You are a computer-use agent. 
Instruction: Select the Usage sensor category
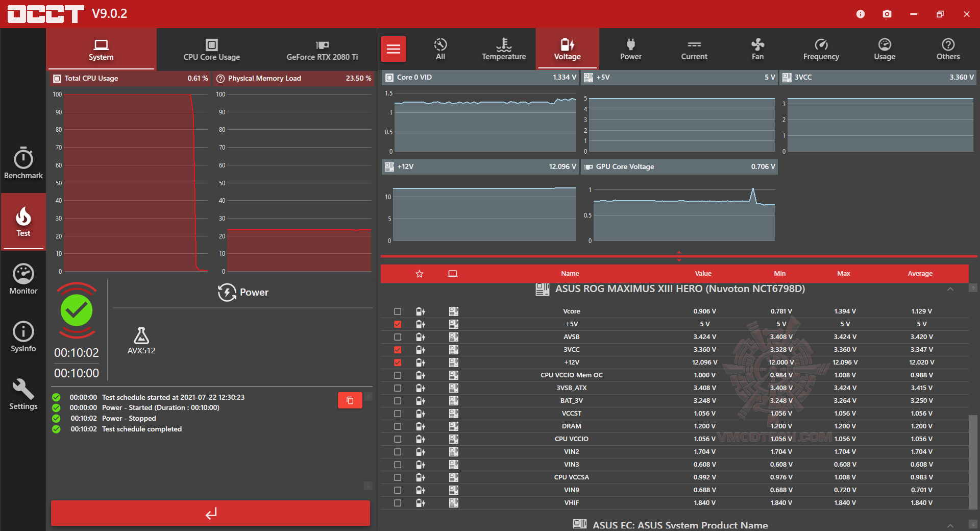[885, 49]
